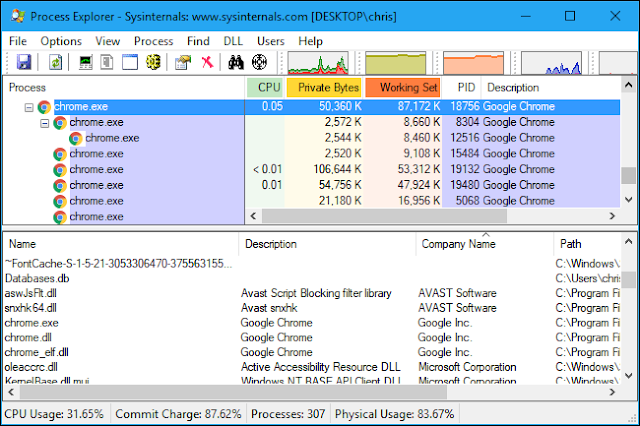Select the aswJsFlt.dll row
This screenshot has width=640, height=426.
click(x=312, y=293)
